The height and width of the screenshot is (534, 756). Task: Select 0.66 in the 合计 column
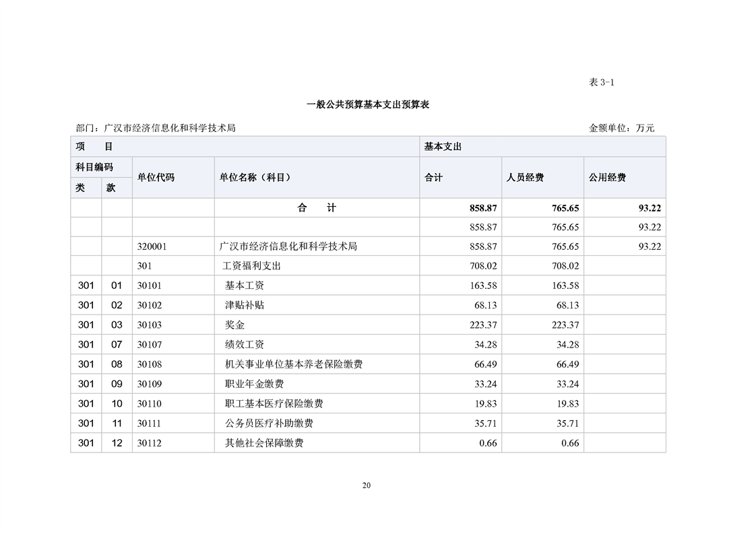(488, 444)
